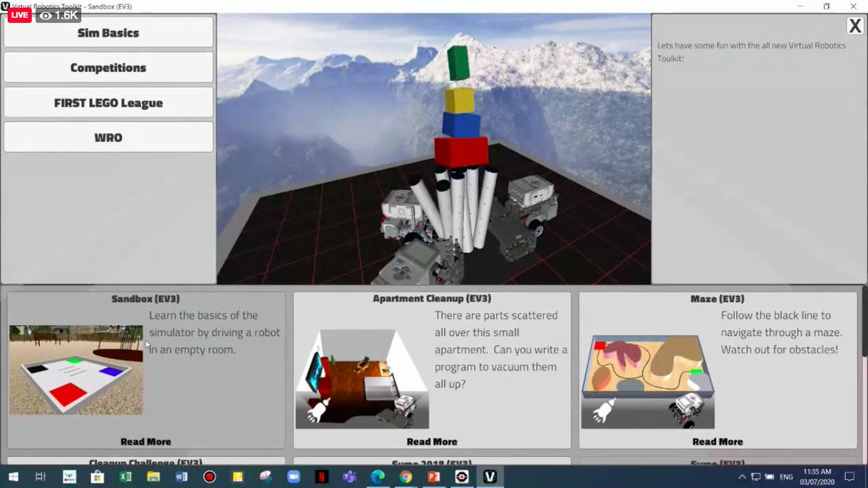Open Microsoft Store from the taskbar
868x488 pixels.
(x=98, y=477)
